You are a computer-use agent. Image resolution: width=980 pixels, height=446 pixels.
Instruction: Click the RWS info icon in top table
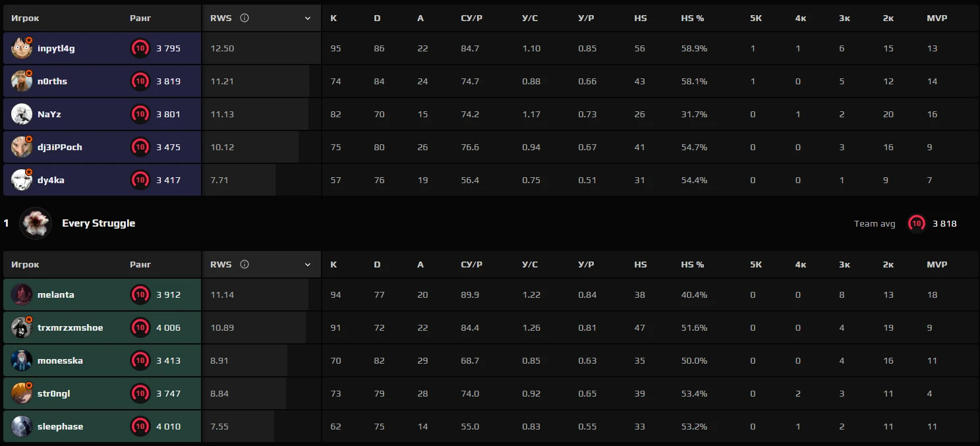(x=245, y=18)
